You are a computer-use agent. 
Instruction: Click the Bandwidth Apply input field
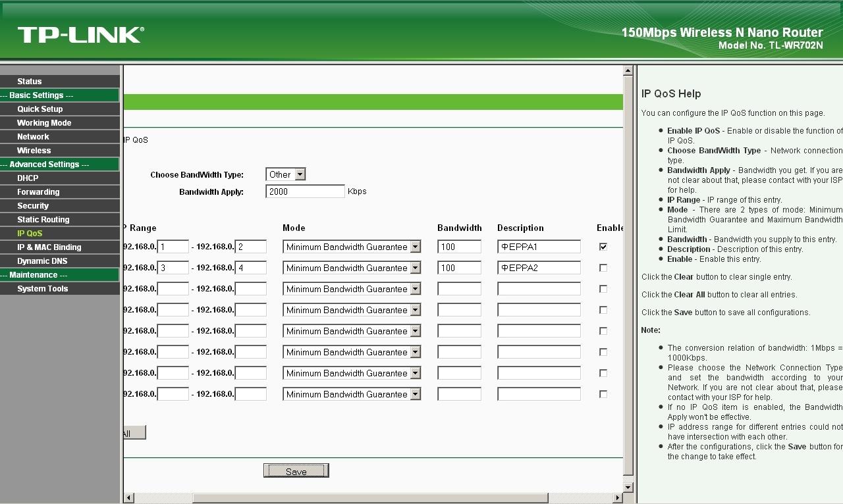305,191
